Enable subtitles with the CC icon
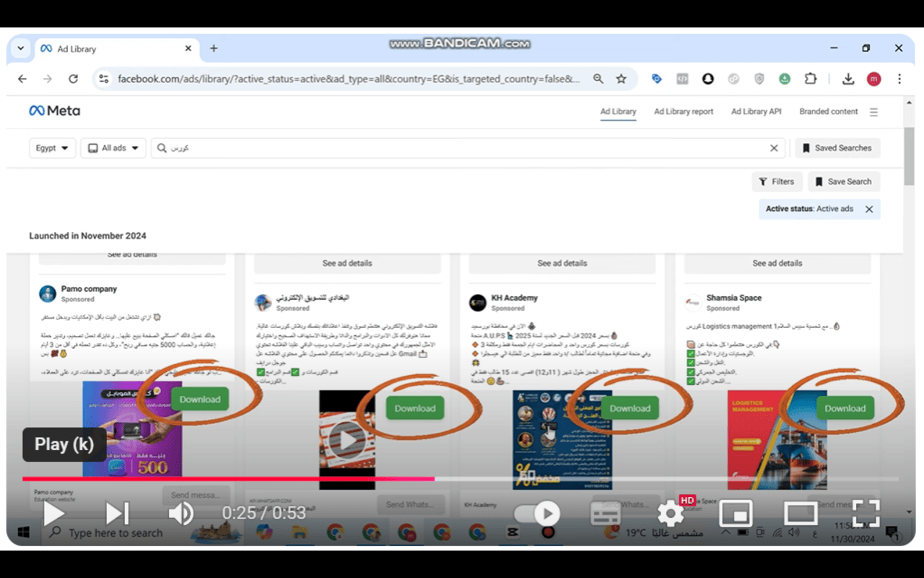924x578 pixels. (605, 513)
